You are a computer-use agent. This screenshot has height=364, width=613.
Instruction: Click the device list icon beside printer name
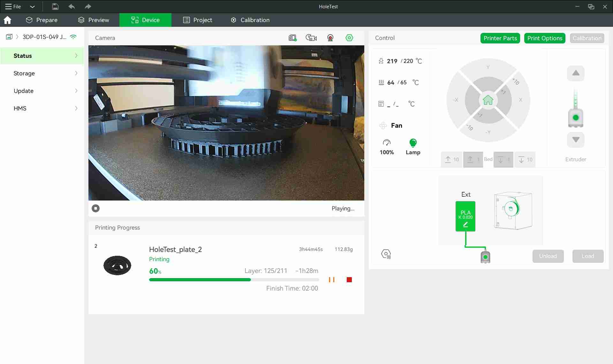[x=9, y=37]
